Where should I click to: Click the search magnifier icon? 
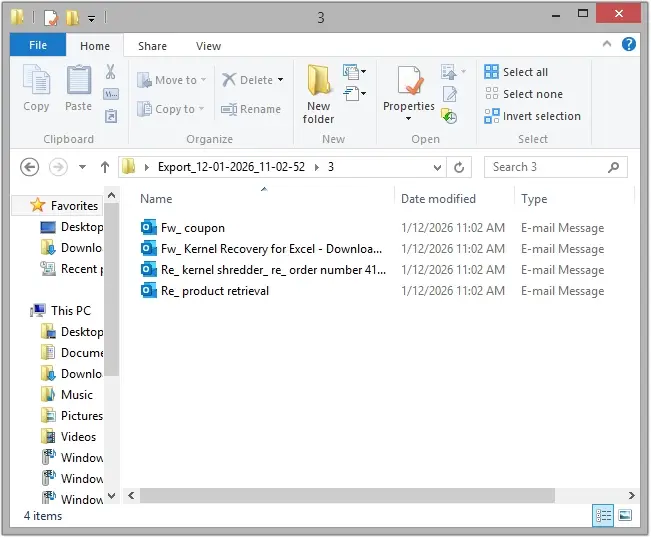[613, 167]
